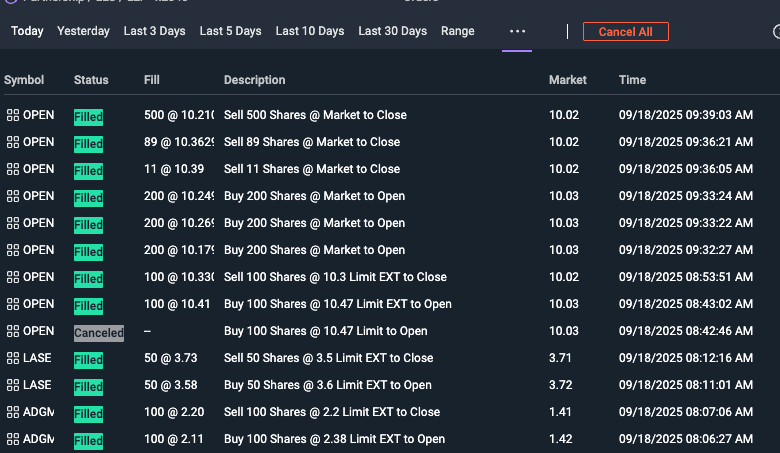Expand the three-dots more options menu

click(517, 31)
